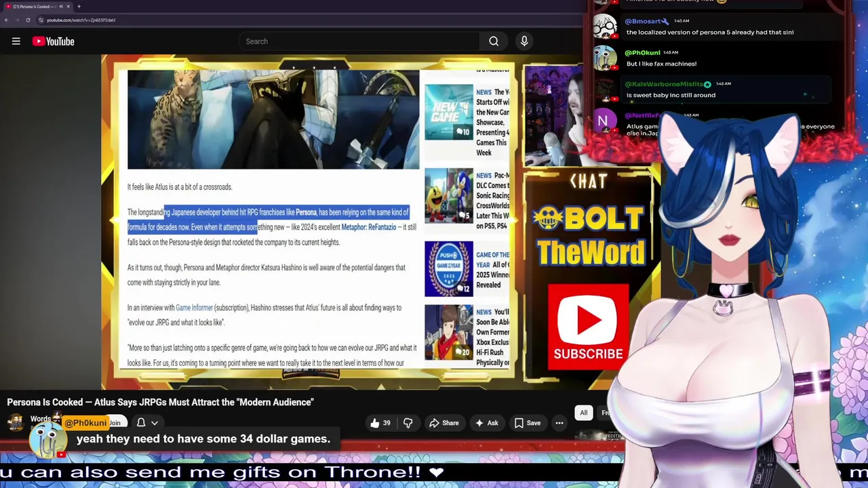The height and width of the screenshot is (488, 868).
Task: Follow the Metaphor: ReFantazio article link
Action: (368, 227)
